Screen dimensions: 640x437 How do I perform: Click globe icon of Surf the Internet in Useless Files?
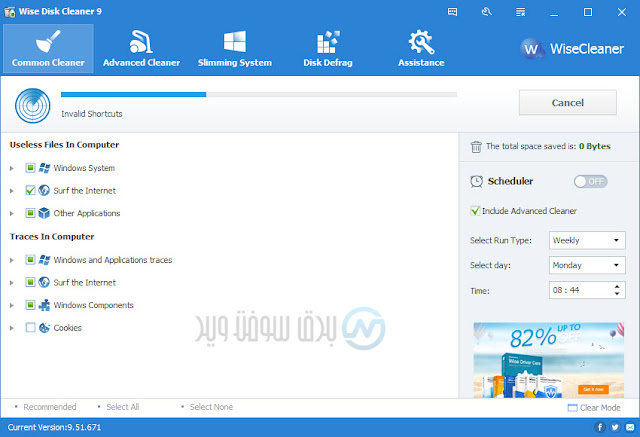coord(44,190)
